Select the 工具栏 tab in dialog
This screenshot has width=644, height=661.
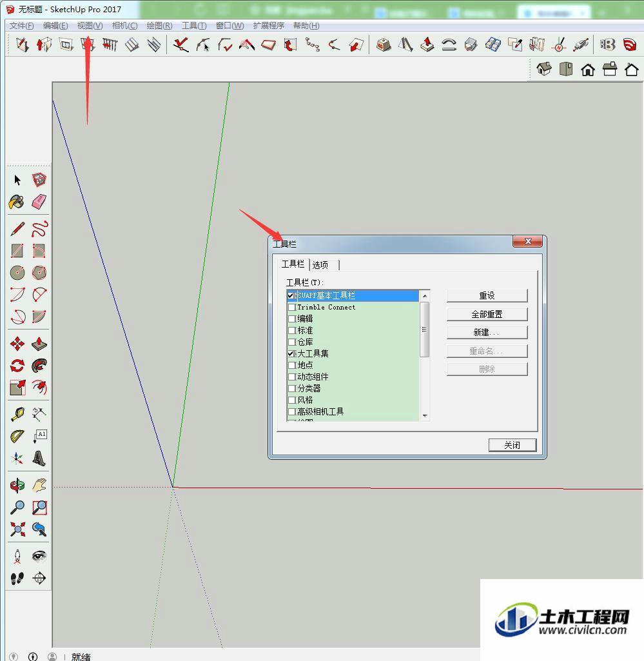(x=293, y=264)
